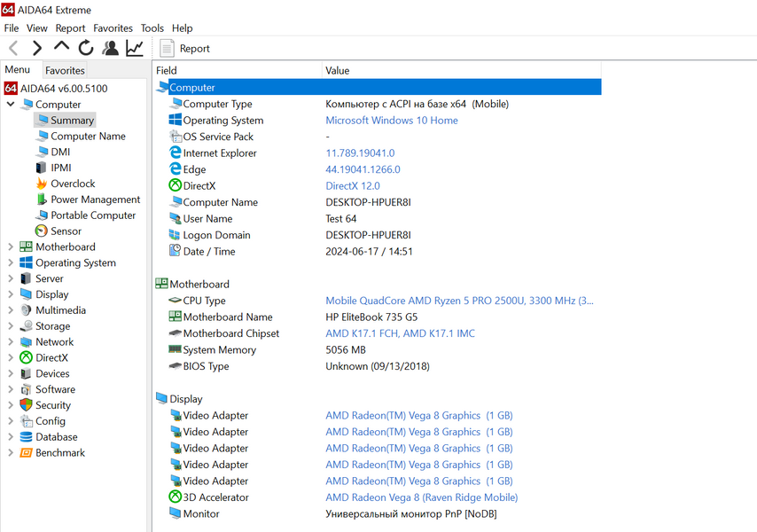Click the Forward navigation arrow

(36, 48)
